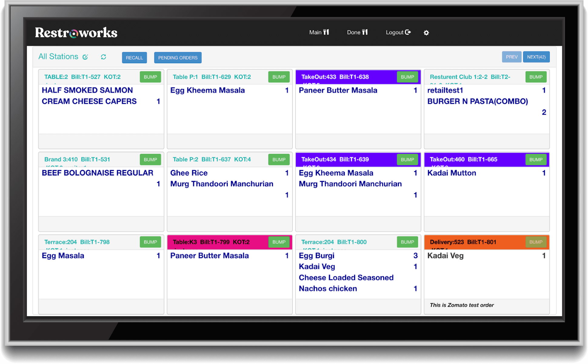Select the Terrace:204 Egg Burgi order card
Screen dimensions: 588x364
click(x=358, y=273)
